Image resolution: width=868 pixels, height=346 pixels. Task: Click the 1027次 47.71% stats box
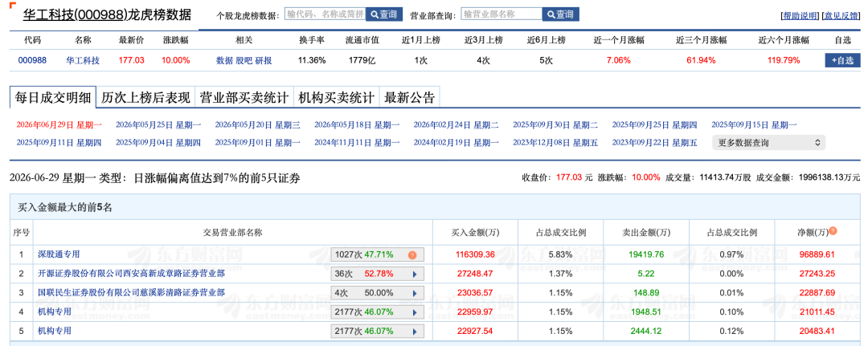377,254
